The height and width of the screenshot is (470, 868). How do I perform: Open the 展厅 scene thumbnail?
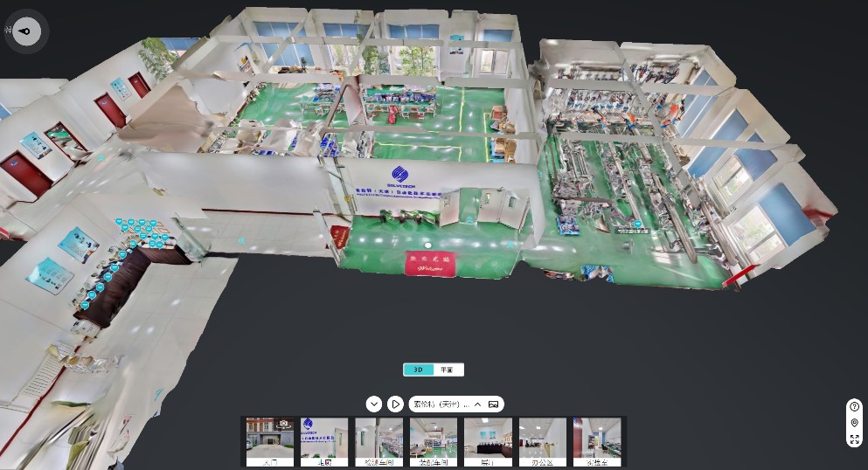pyautogui.click(x=488, y=441)
